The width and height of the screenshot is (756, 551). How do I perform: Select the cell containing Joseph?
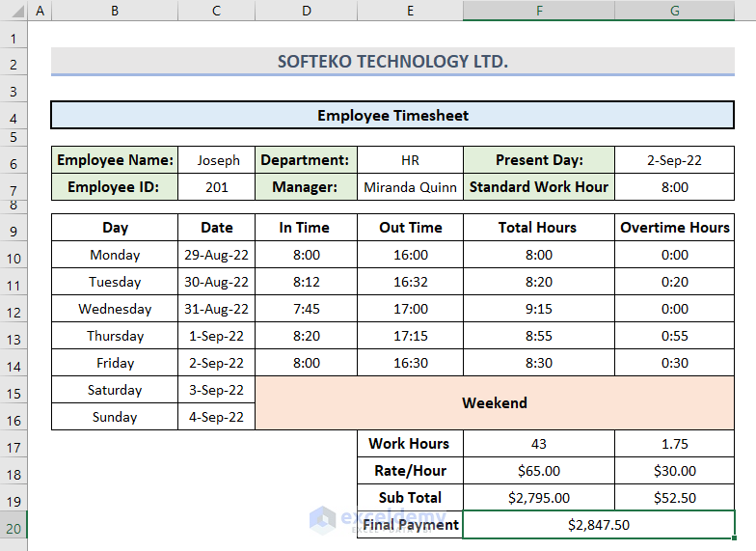[216, 160]
